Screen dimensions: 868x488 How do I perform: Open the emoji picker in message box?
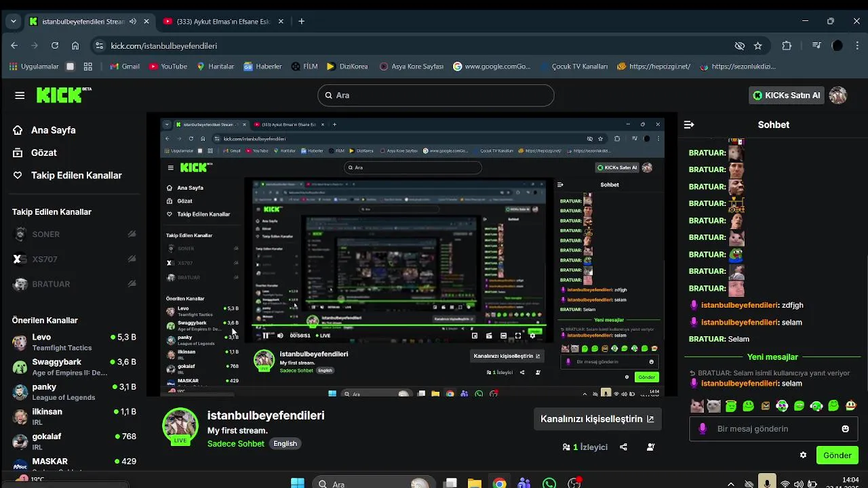tap(845, 429)
